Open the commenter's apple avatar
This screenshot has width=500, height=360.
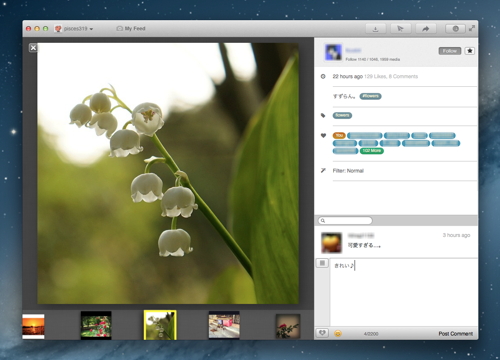(x=331, y=243)
